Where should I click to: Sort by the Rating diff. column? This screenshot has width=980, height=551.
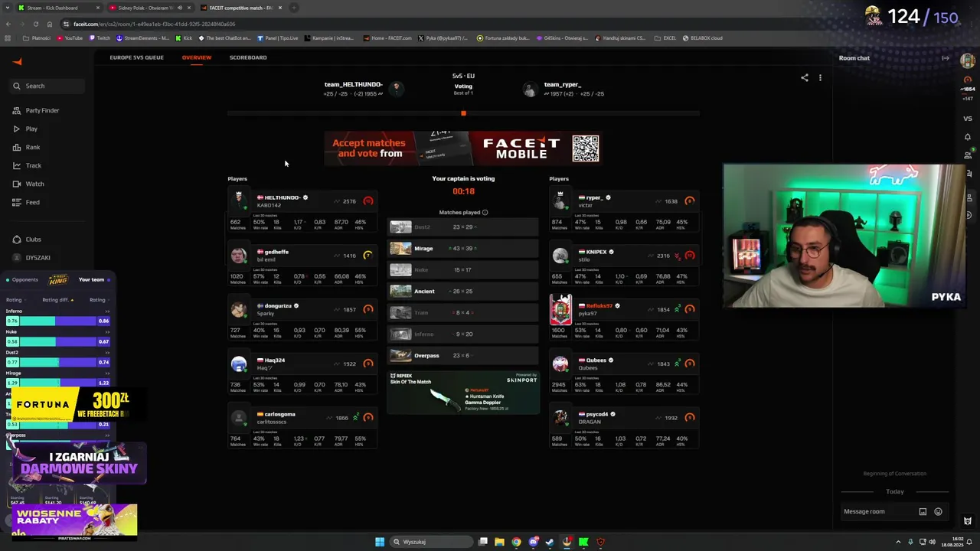tap(58, 300)
